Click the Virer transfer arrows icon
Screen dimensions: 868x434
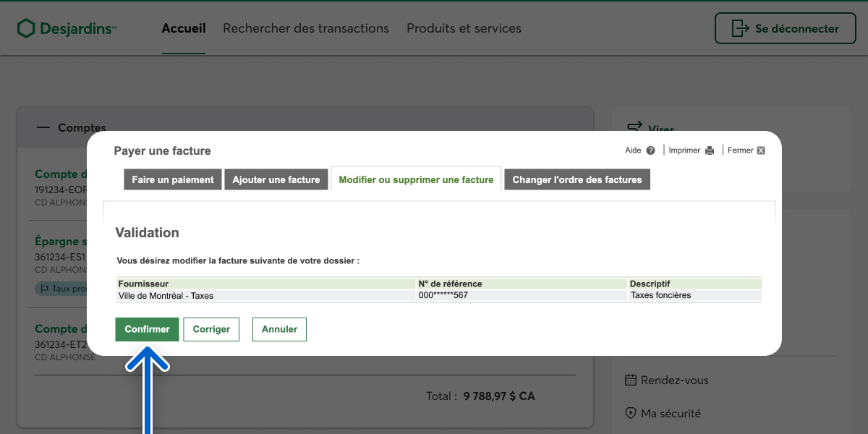(634, 127)
